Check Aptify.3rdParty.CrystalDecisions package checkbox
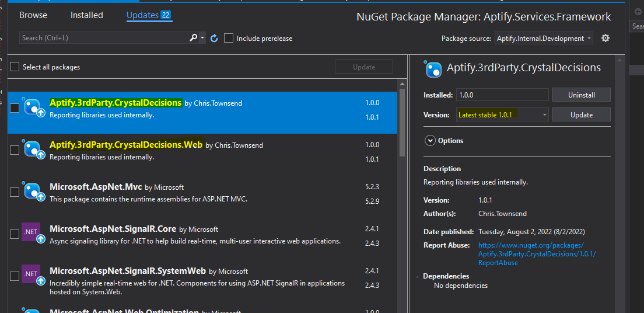The width and height of the screenshot is (644, 313). click(15, 108)
